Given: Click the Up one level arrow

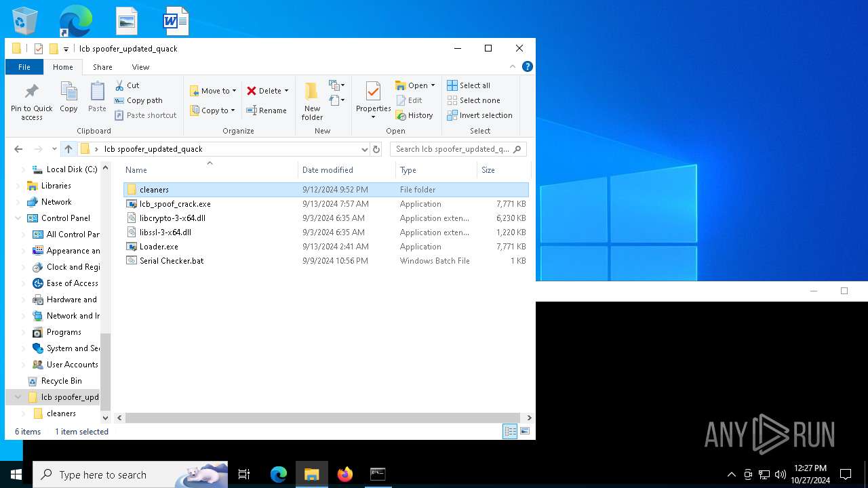Looking at the screenshot, I should [68, 149].
